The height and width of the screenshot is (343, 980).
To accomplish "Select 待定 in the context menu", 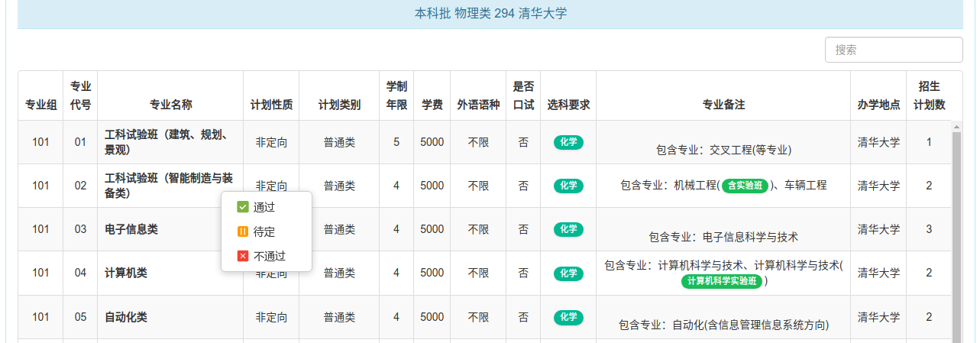I will pos(266,231).
